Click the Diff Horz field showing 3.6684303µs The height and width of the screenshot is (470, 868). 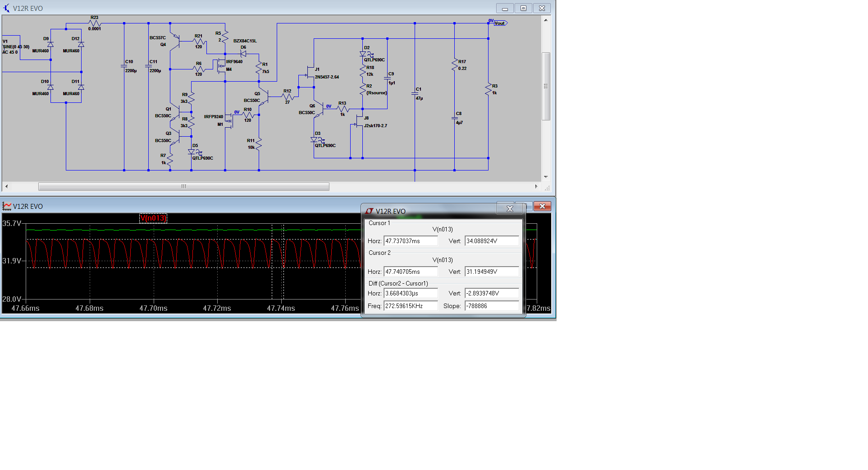tap(411, 293)
